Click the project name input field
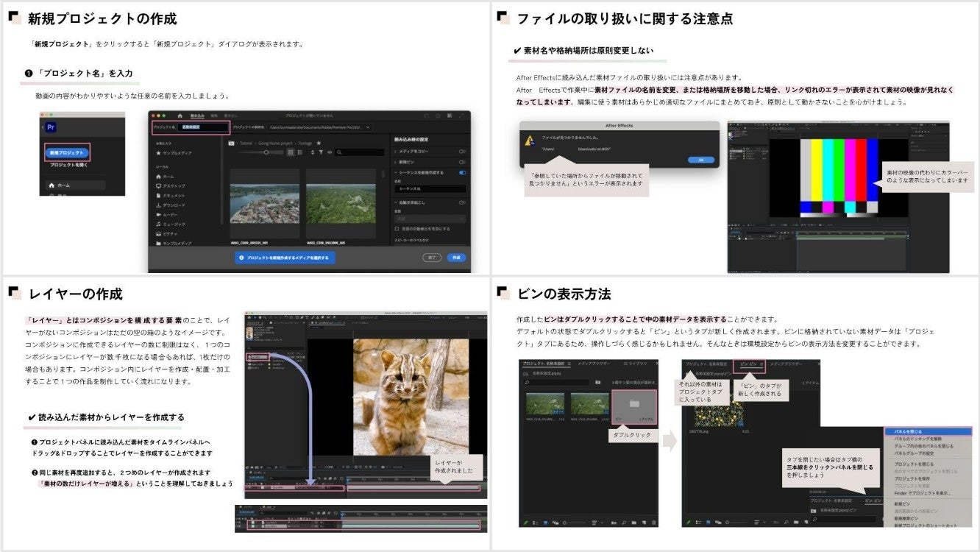 [204, 127]
